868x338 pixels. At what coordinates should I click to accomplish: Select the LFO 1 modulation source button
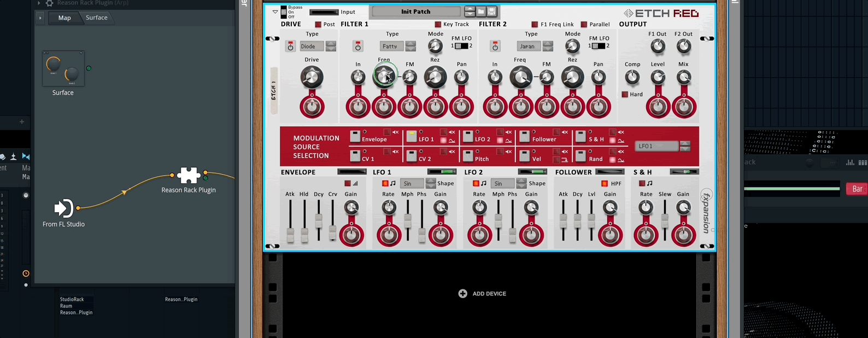click(412, 136)
